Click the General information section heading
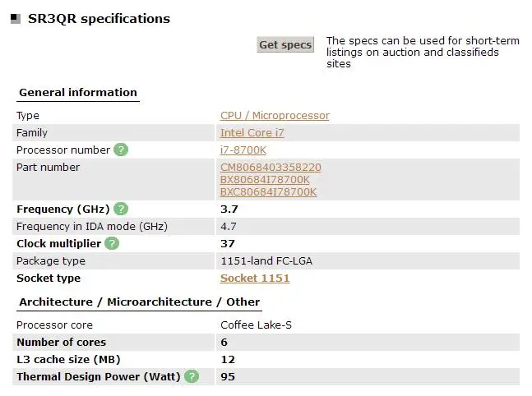 click(78, 92)
